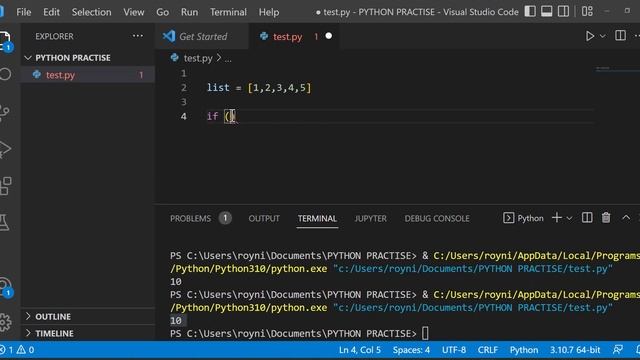Open the Help menu
This screenshot has width=640, height=360.
point(269,12)
